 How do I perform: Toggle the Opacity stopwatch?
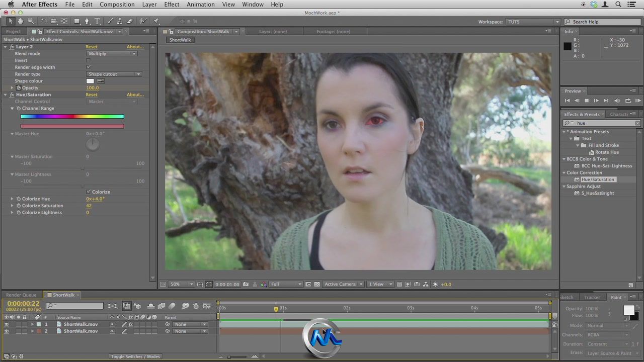[x=19, y=87]
